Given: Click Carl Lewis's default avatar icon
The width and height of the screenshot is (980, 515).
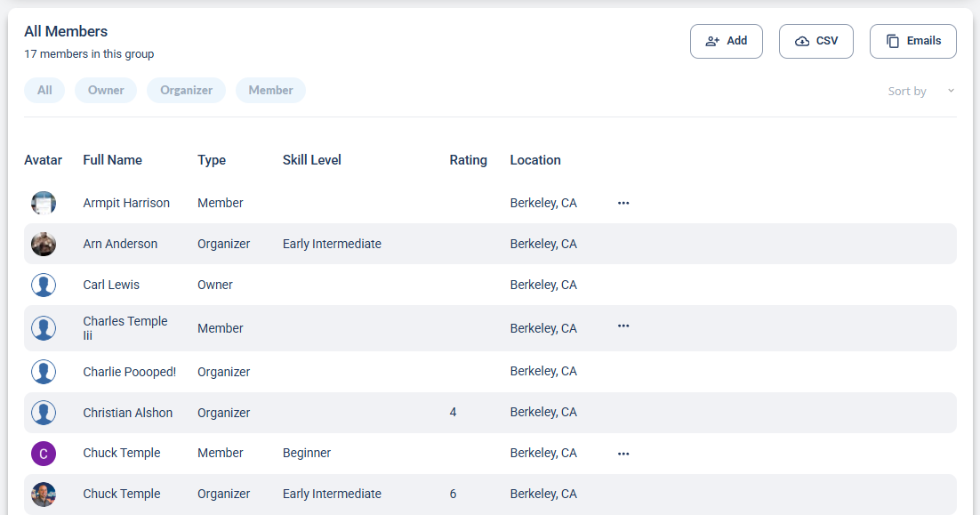Looking at the screenshot, I should pyautogui.click(x=44, y=285).
